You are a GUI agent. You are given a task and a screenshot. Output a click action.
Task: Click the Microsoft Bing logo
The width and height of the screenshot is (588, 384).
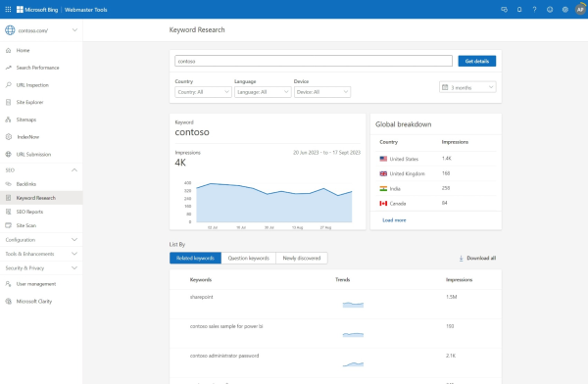pyautogui.click(x=37, y=10)
